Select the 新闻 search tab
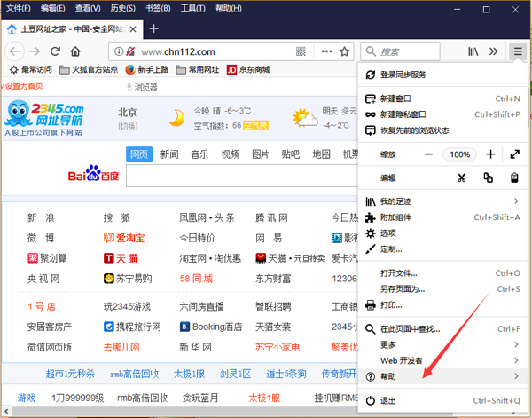 169,154
